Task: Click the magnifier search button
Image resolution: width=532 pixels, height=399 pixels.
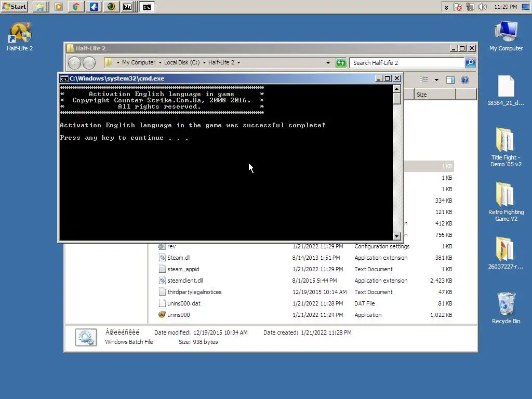Action: pos(470,63)
